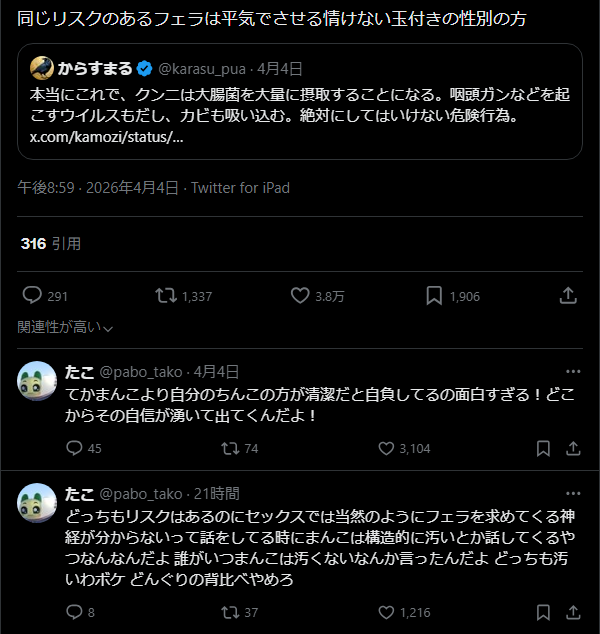This screenshot has height=634, width=600.
Task: Share the first たこ reply
Action: pos(572,448)
